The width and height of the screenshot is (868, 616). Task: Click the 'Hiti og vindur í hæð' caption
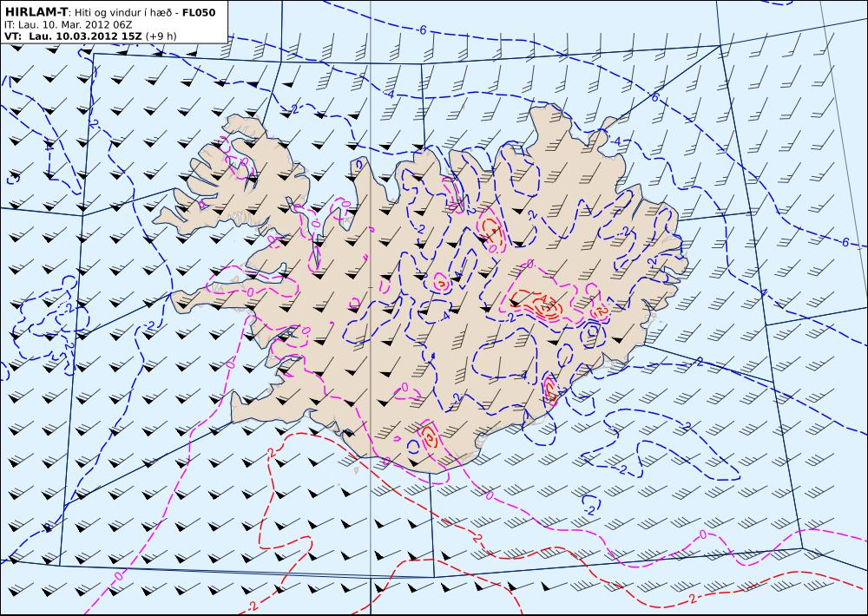point(123,13)
